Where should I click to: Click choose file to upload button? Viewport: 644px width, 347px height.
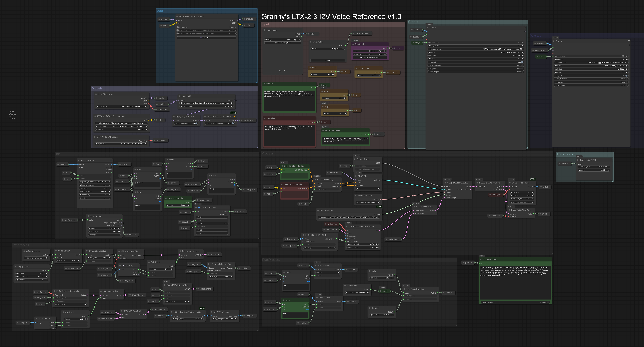(x=282, y=43)
